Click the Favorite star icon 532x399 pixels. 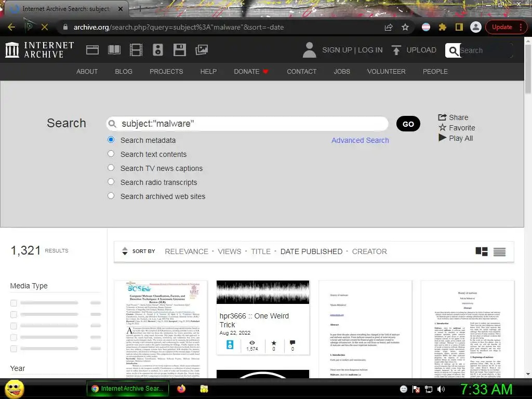coord(443,128)
